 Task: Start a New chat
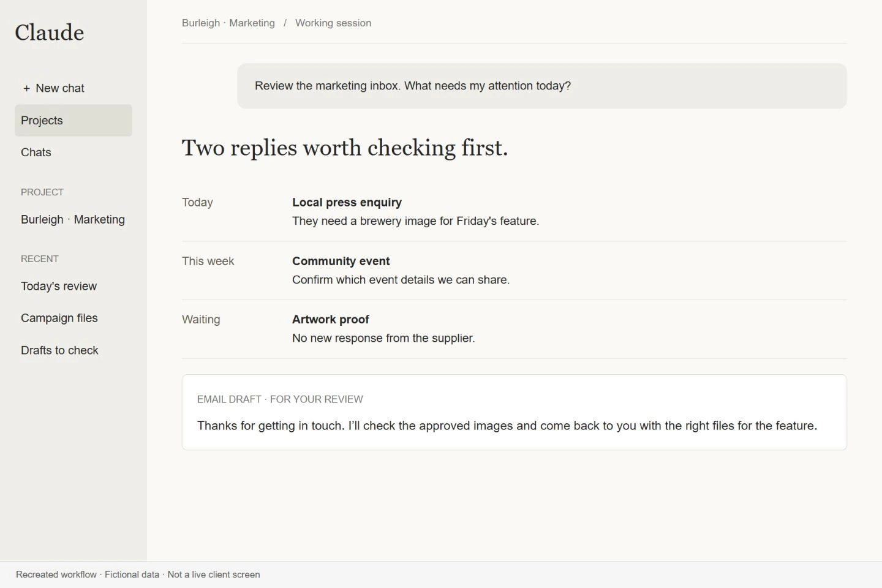54,88
